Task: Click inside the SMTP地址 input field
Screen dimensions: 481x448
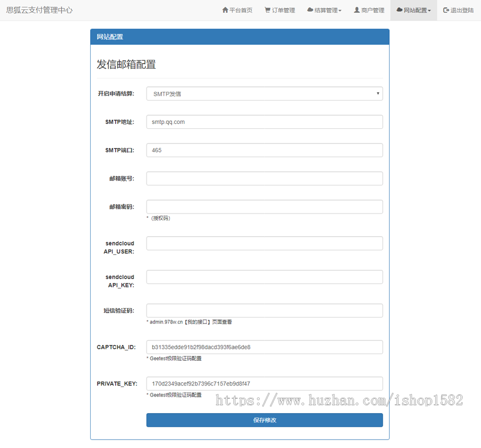Action: pos(264,122)
